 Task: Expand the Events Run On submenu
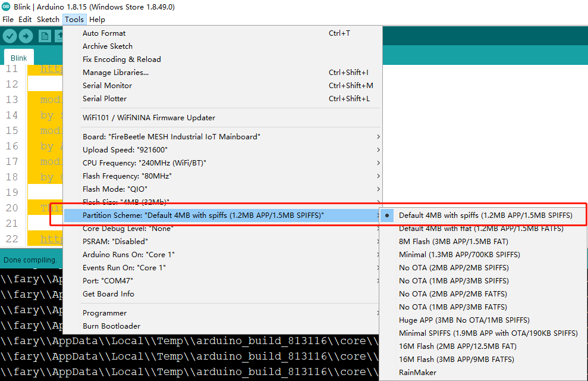pyautogui.click(x=223, y=268)
